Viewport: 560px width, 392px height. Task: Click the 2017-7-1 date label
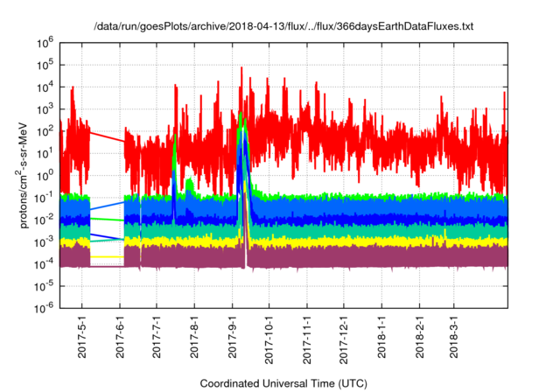(x=157, y=337)
